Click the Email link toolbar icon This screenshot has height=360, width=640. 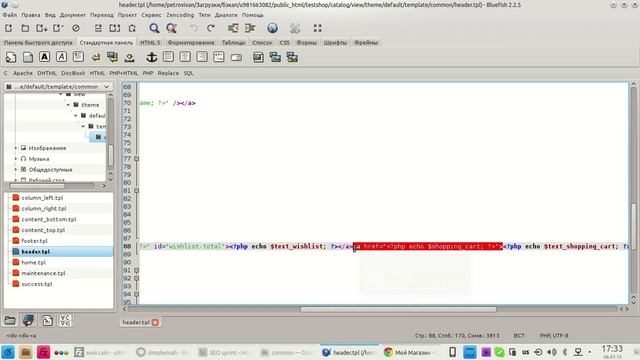click(236, 58)
